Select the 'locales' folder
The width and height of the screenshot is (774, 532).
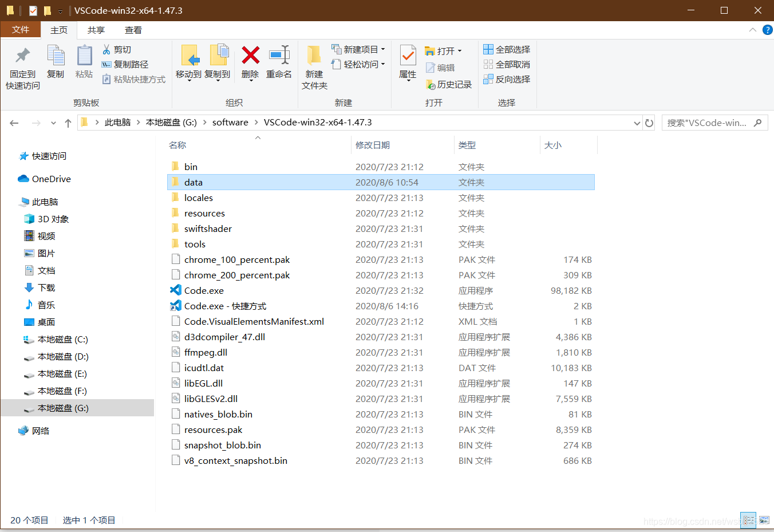click(x=199, y=198)
